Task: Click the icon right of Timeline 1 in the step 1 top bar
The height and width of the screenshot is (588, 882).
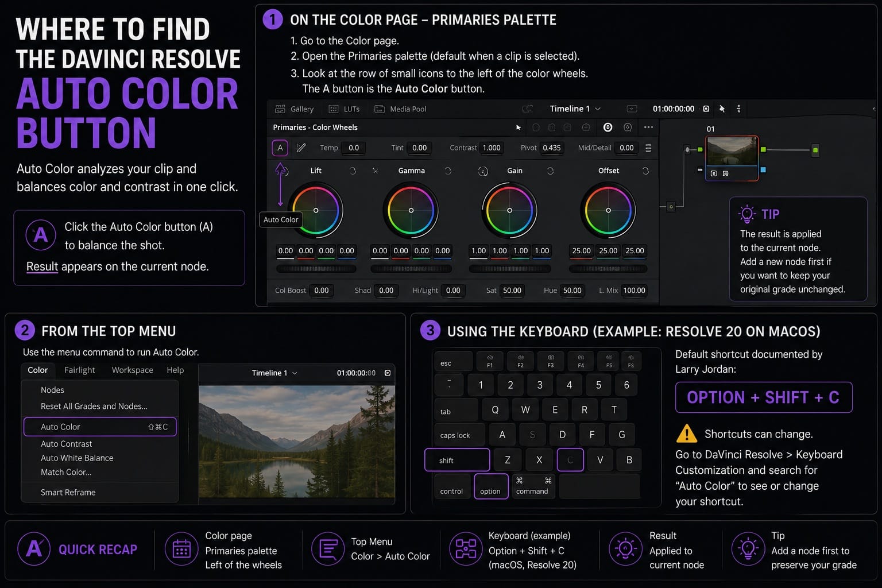Action: click(632, 109)
